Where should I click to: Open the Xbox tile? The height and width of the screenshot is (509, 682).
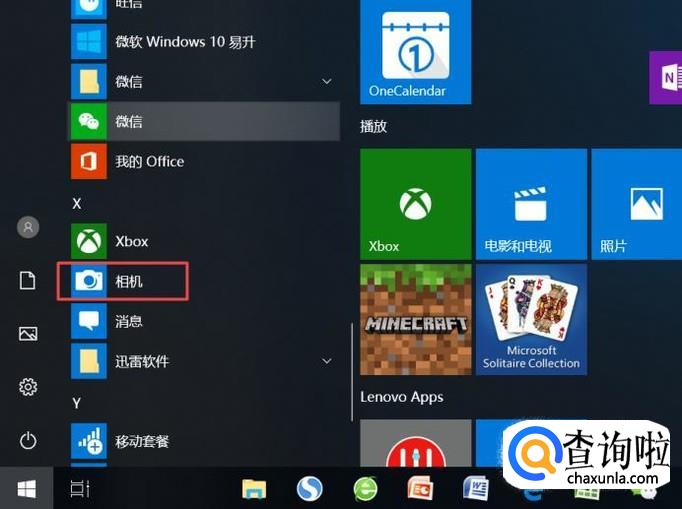coord(415,204)
